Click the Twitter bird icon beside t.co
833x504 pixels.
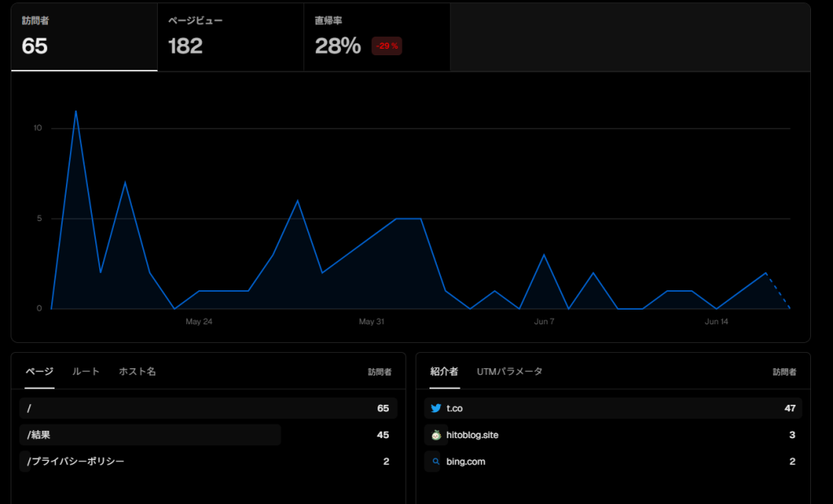436,408
